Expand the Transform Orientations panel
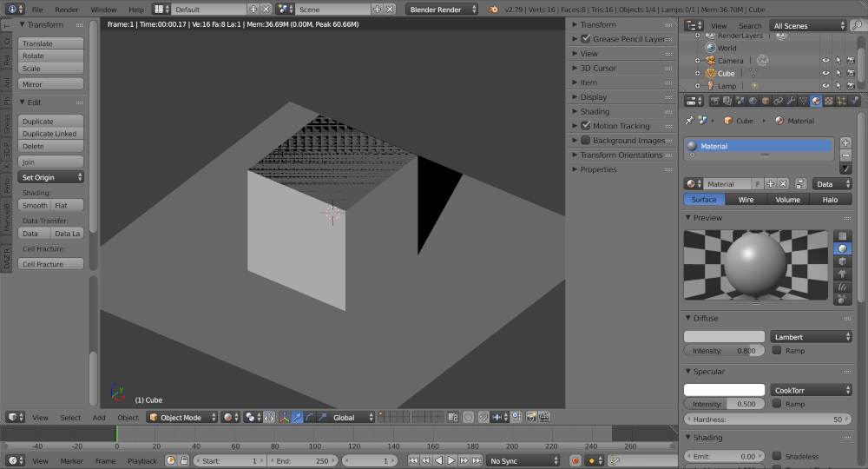The height and width of the screenshot is (469, 868). click(621, 155)
